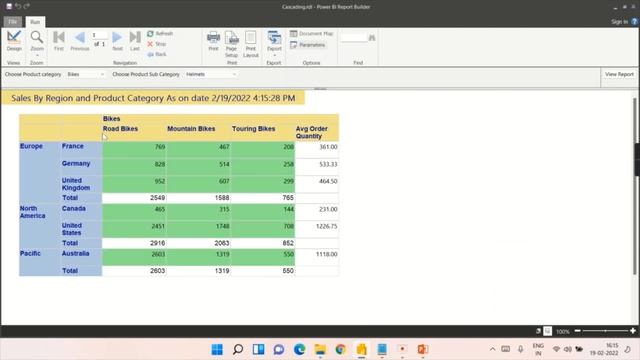Click the View Report button
The image size is (640, 360).
pos(619,74)
